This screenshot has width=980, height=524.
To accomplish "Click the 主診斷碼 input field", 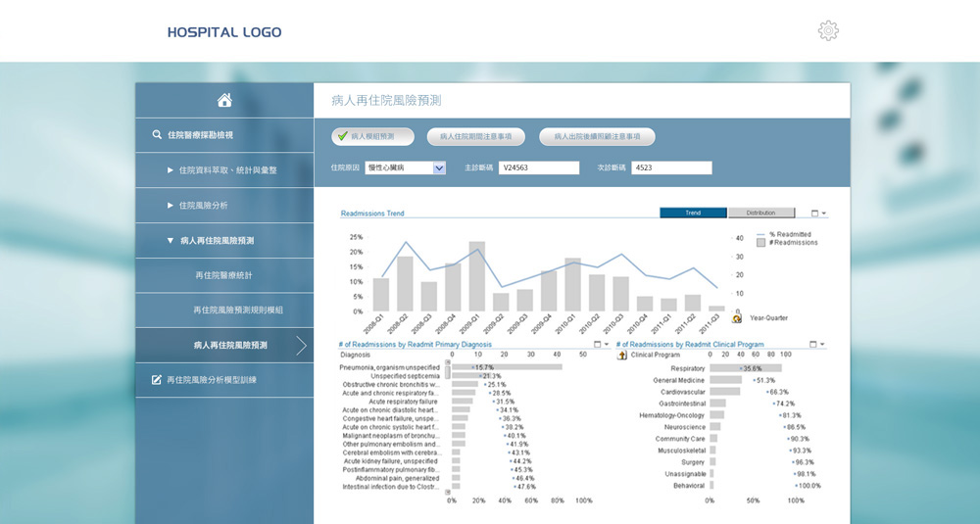I will pyautogui.click(x=539, y=168).
